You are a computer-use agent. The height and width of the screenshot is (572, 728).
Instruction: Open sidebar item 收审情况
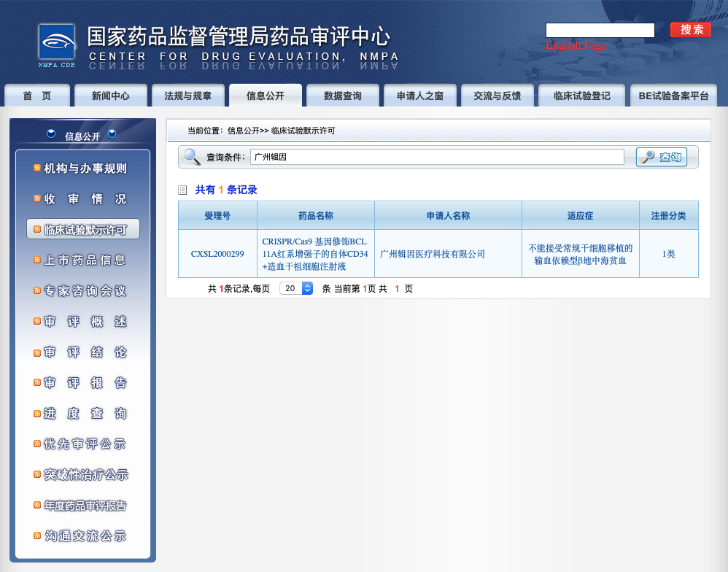pyautogui.click(x=85, y=198)
